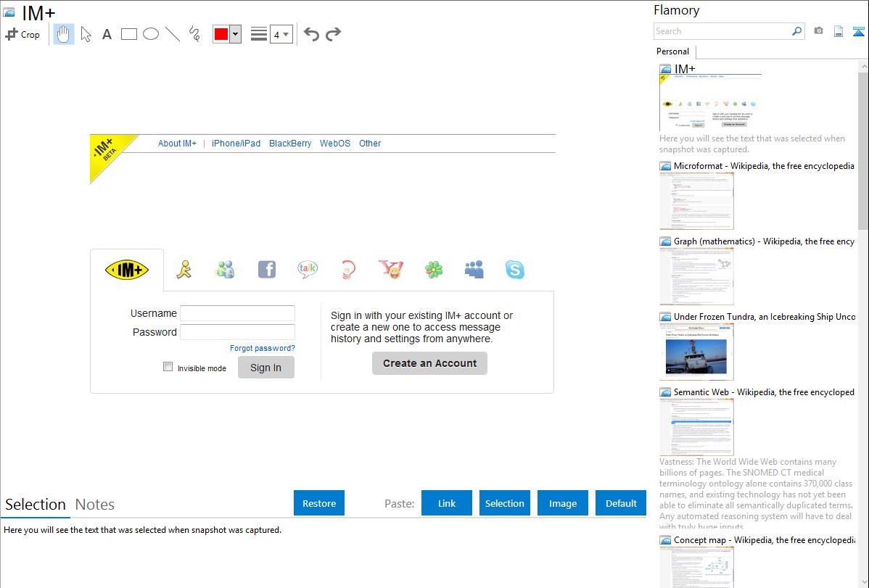The width and height of the screenshot is (869, 588).
Task: Open the Graph (mathematics) snapshot thumbnail
Action: click(696, 276)
